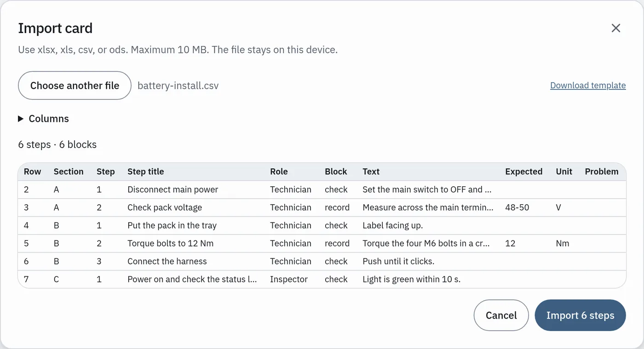Click the Inspector role cell
Viewport: 644px width, 349px height.
289,279
